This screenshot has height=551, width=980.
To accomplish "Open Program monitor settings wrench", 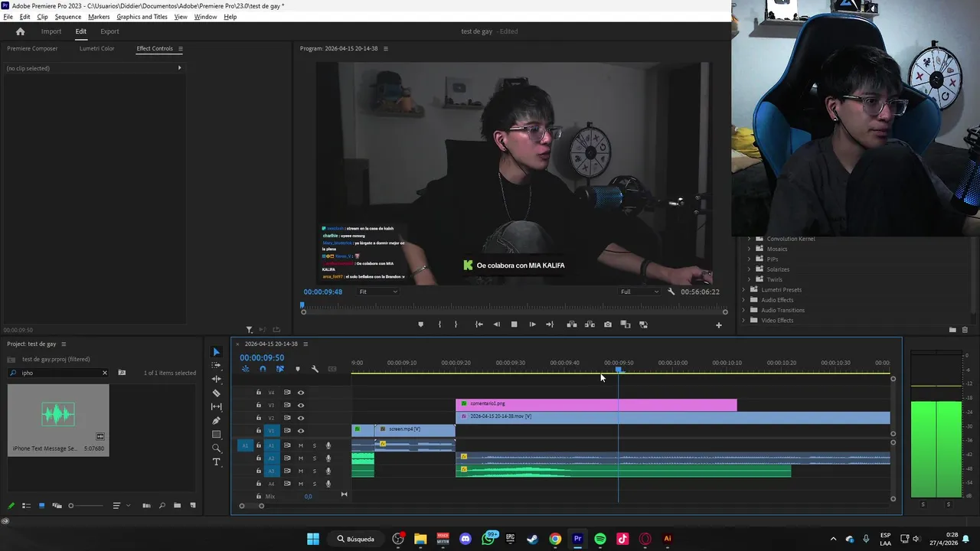I will tap(671, 292).
